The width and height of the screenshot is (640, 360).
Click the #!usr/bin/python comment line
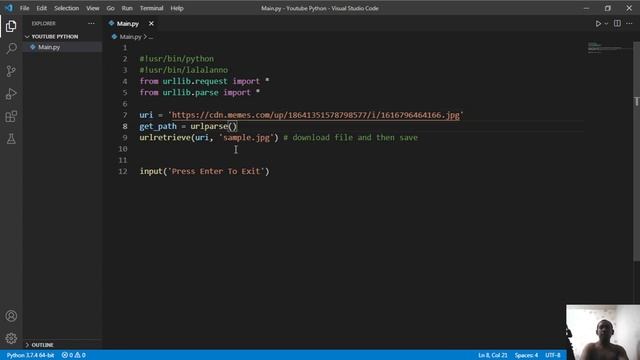click(176, 59)
